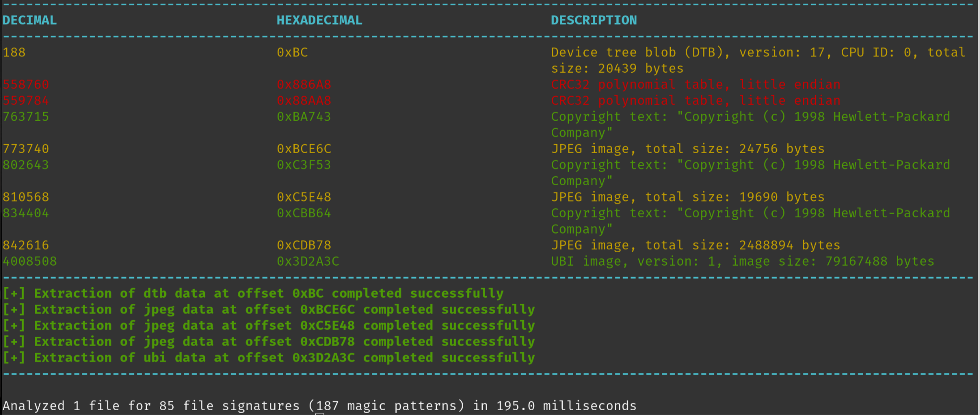
Task: Click the 'Extraction of dtb data' line
Action: click(253, 293)
